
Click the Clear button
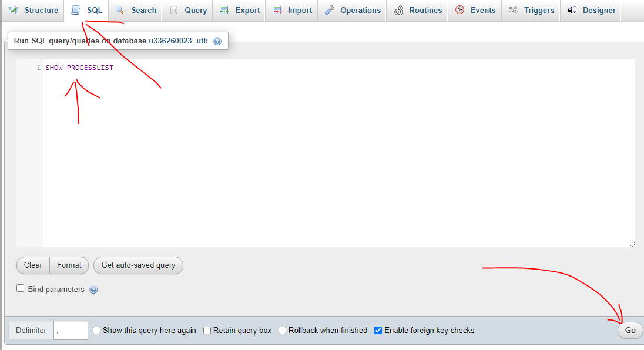coord(32,265)
